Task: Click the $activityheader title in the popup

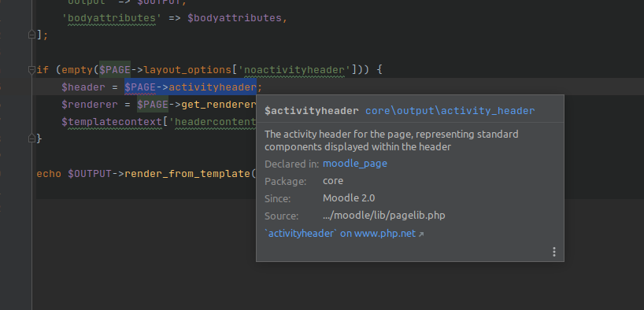Action: point(312,111)
